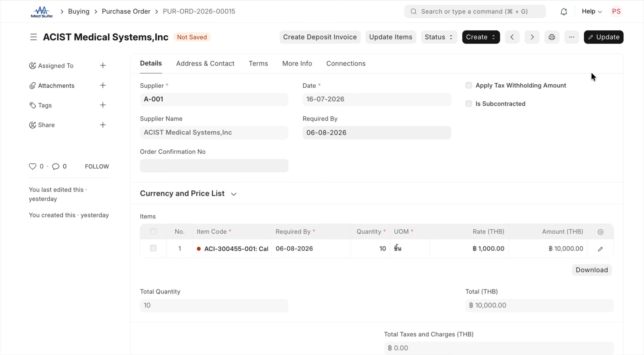Click the Supplier Name field
644x355 pixels.
(214, 133)
